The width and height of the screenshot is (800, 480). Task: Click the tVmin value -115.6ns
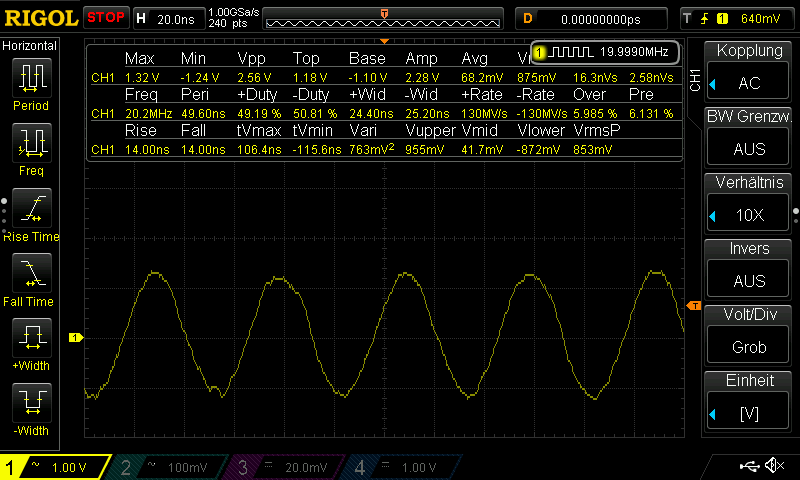pos(317,149)
